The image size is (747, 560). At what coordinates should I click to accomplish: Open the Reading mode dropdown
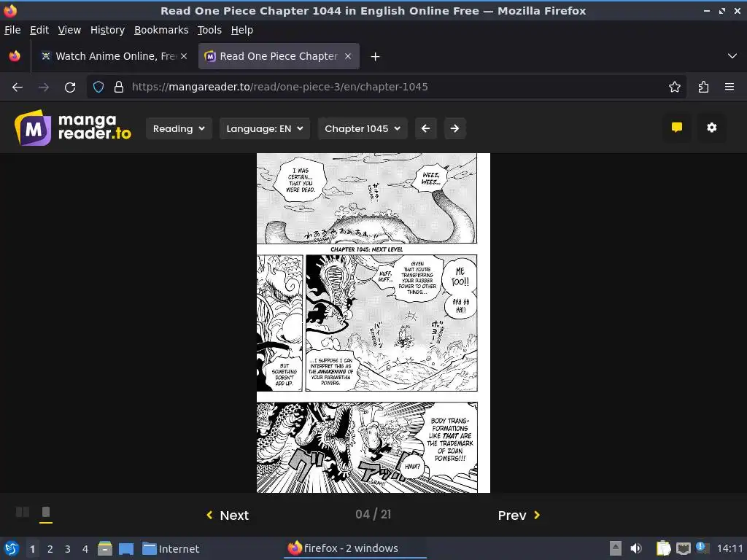[179, 128]
